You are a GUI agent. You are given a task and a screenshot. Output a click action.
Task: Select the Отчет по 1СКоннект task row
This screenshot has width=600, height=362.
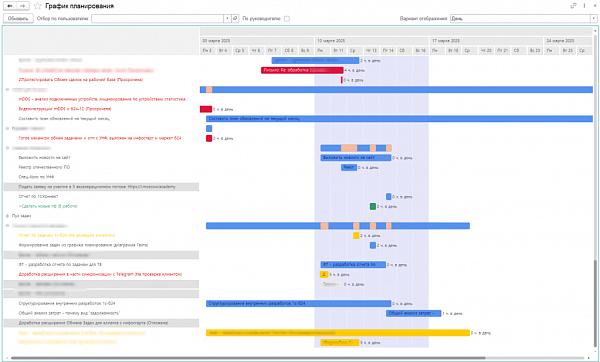coord(101,196)
